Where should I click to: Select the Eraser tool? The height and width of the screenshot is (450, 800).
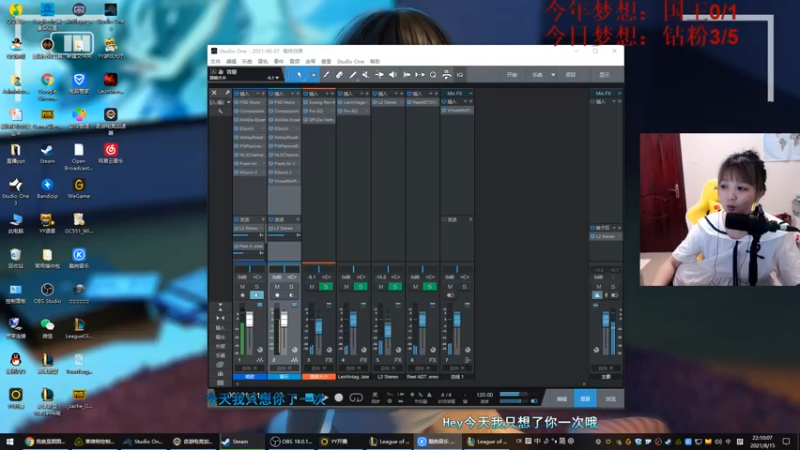339,74
